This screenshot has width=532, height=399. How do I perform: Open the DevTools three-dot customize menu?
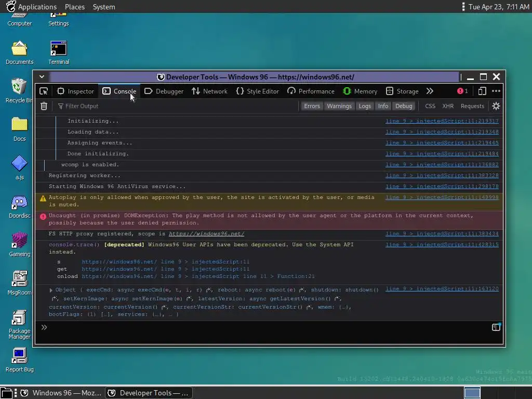496,91
